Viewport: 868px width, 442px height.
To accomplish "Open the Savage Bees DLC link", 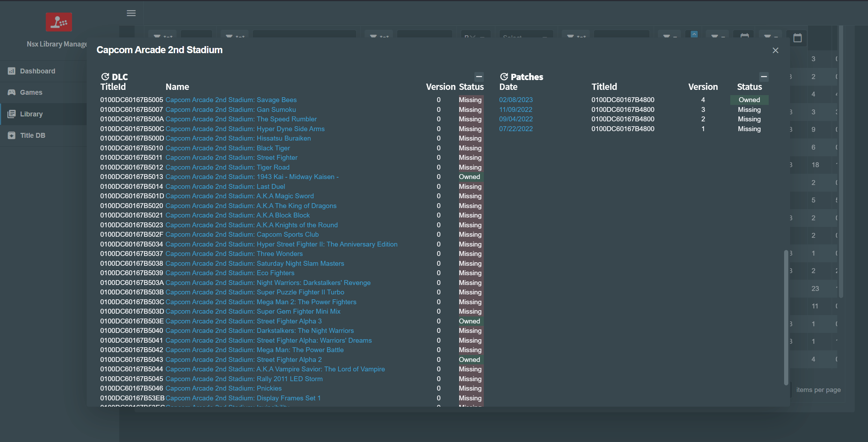I will click(231, 100).
